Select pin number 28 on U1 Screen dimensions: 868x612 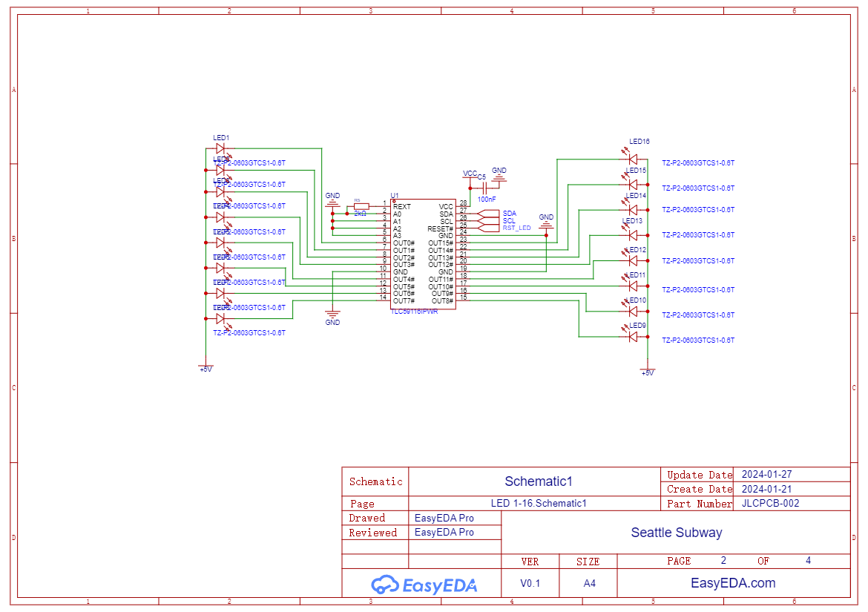click(464, 203)
